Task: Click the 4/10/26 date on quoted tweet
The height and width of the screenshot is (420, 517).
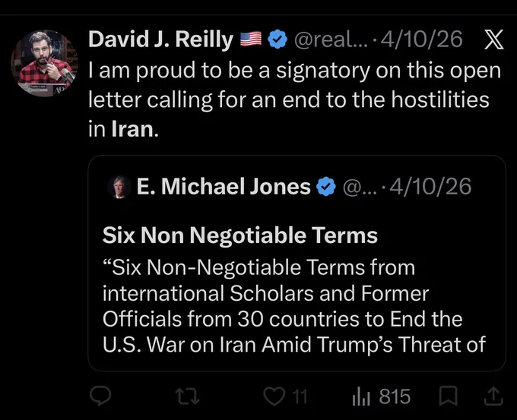Action: pyautogui.click(x=430, y=186)
